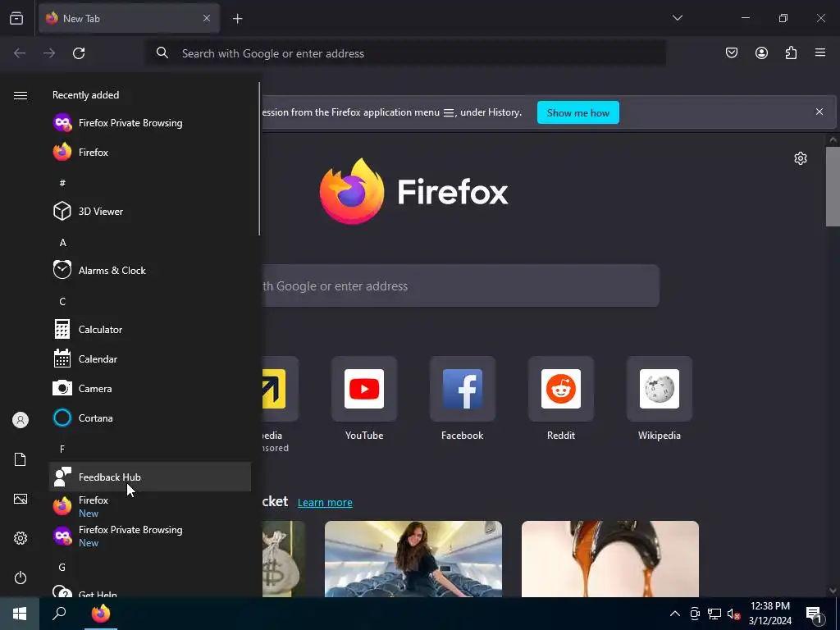Open the Firefox account icon
840x630 pixels.
coord(761,52)
